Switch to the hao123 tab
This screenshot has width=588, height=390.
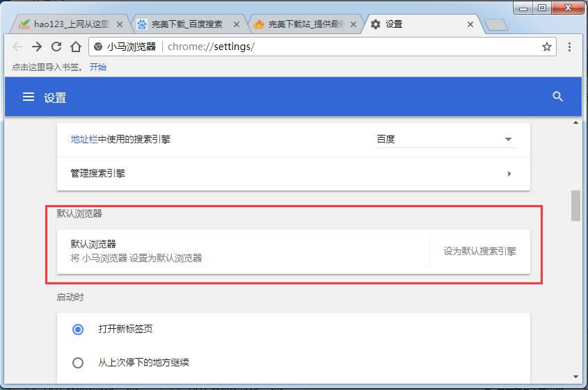[66, 24]
